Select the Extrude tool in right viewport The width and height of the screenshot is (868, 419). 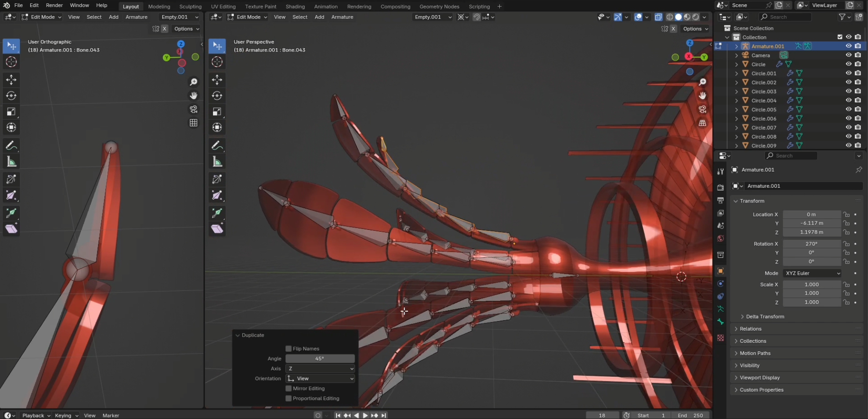pos(217,213)
